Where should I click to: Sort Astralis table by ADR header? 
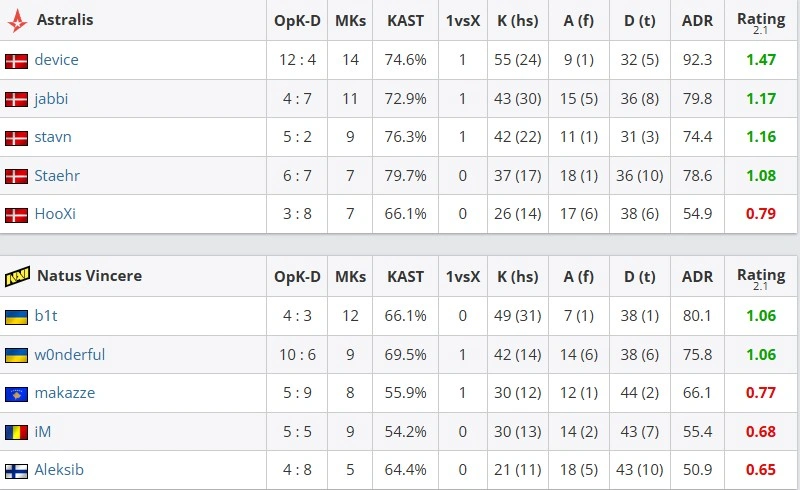[697, 21]
